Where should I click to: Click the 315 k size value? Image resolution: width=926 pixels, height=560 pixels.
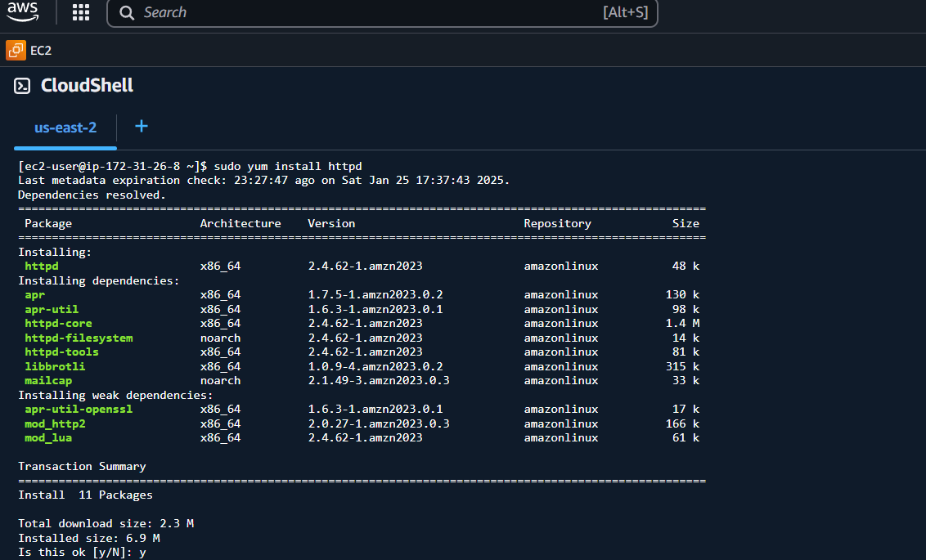682,366
